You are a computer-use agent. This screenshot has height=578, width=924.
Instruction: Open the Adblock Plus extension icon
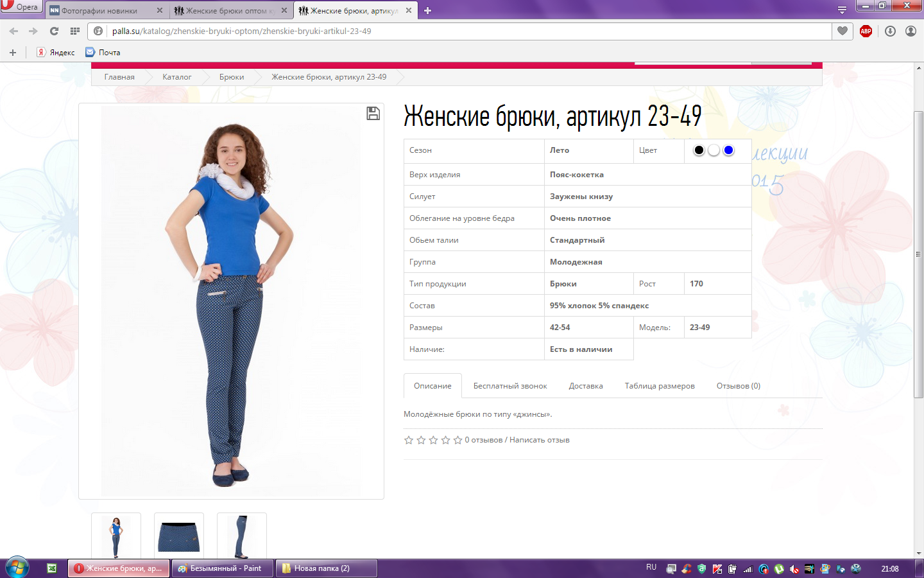(866, 31)
